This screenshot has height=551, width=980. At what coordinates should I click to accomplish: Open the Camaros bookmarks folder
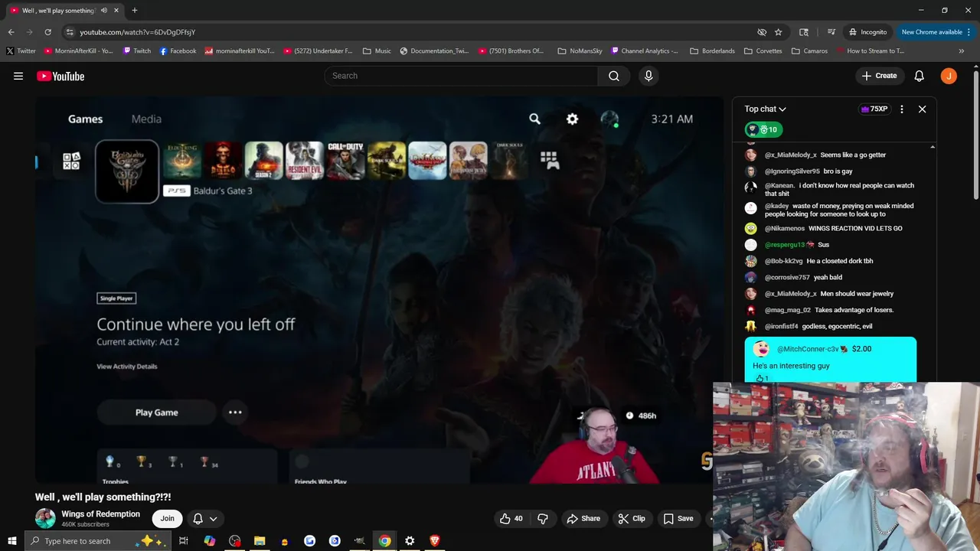(x=809, y=51)
